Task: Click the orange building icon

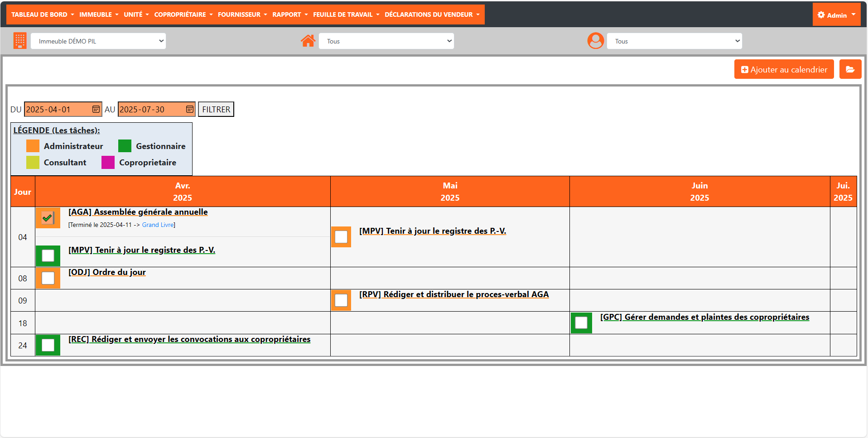Action: (x=20, y=41)
